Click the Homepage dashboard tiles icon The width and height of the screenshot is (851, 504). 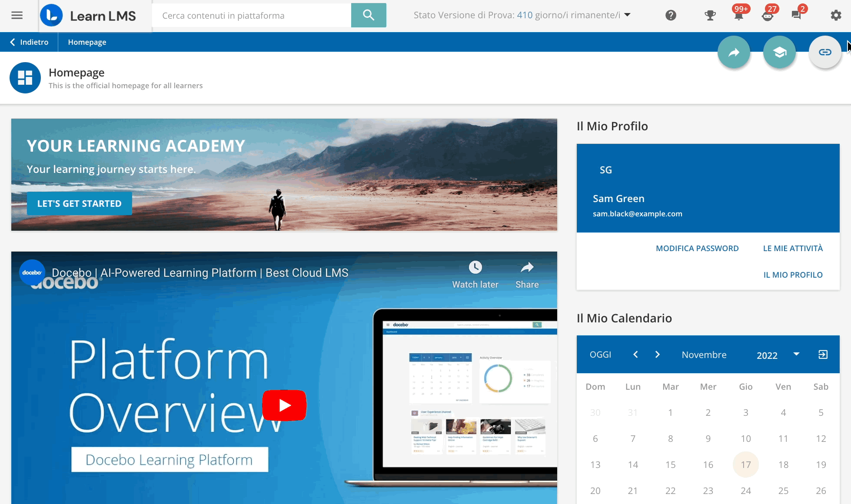(25, 78)
